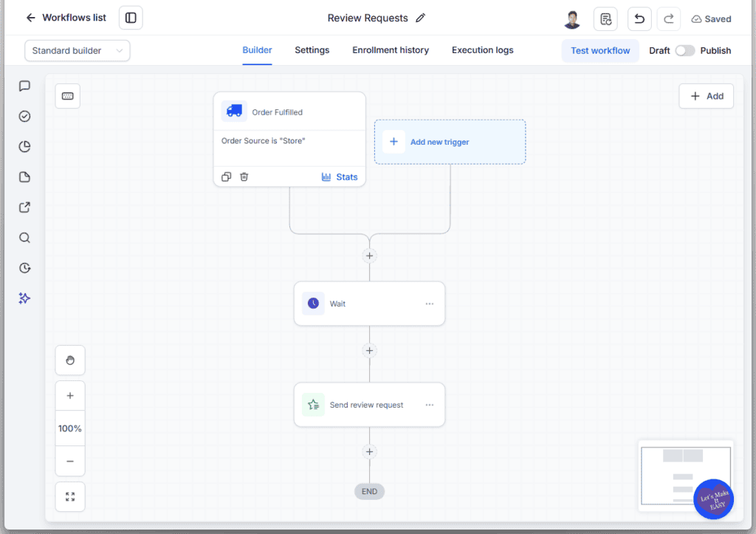This screenshot has height=534, width=756.
Task: Click the Order Fulfilled truck icon
Action: point(234,112)
